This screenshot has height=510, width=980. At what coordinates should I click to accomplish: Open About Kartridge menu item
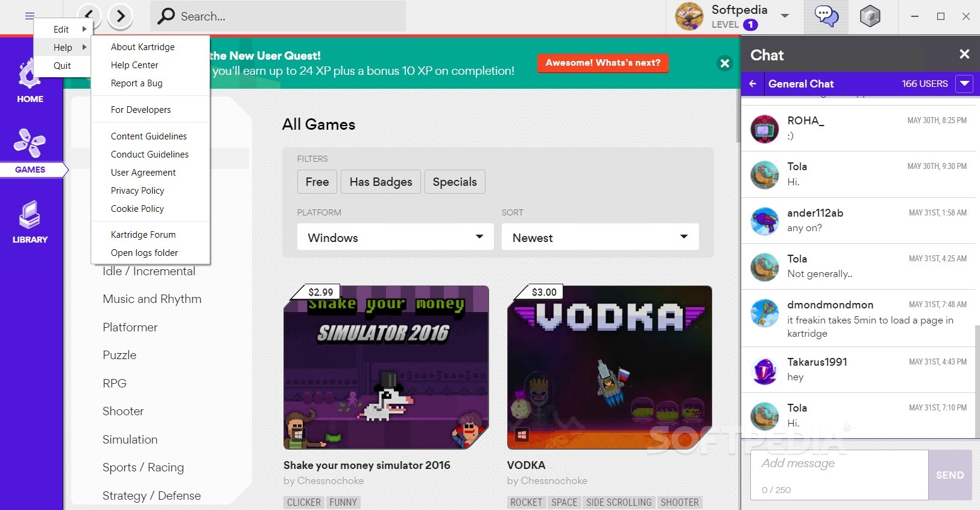click(150, 46)
